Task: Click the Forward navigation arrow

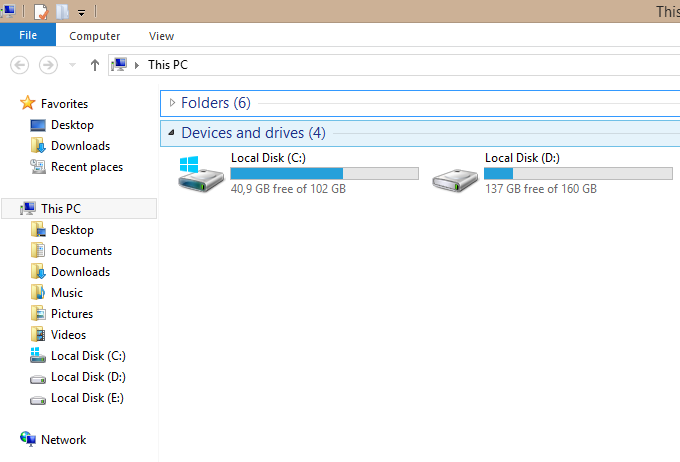Action: (x=48, y=65)
